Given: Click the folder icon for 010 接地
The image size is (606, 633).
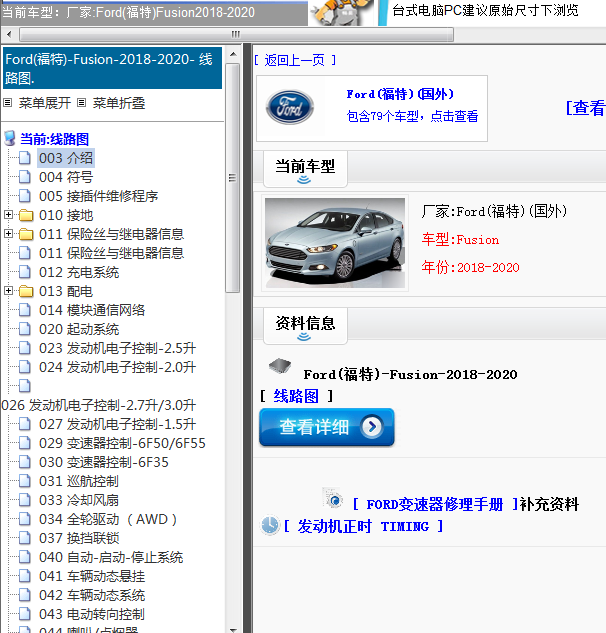Looking at the screenshot, I should [x=26, y=215].
